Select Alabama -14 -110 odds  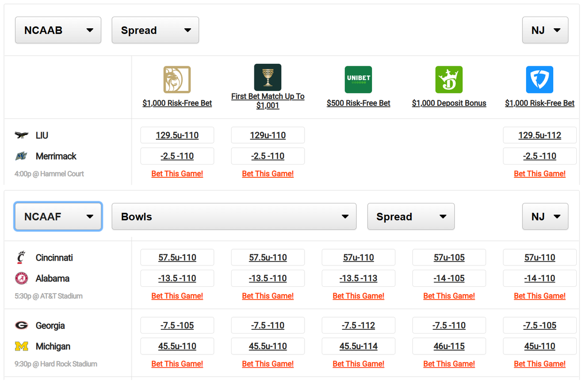click(x=540, y=279)
